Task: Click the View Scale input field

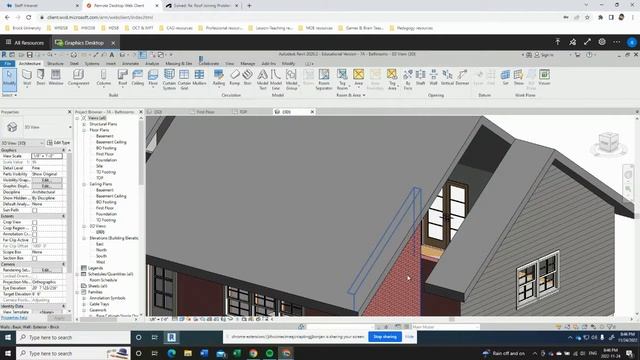Action: pos(47,156)
